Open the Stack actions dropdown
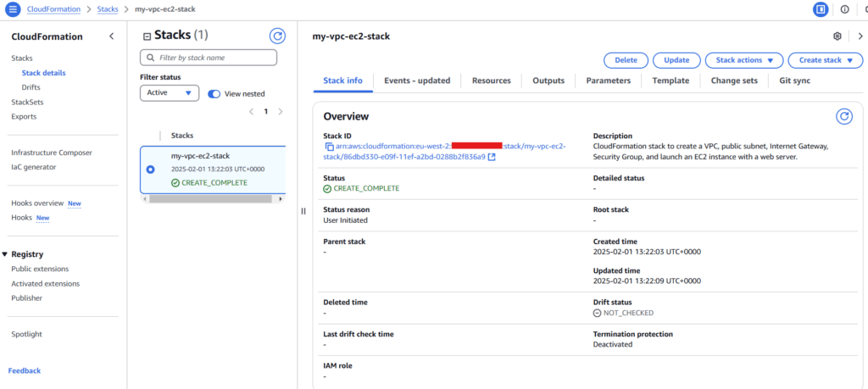 pos(744,60)
